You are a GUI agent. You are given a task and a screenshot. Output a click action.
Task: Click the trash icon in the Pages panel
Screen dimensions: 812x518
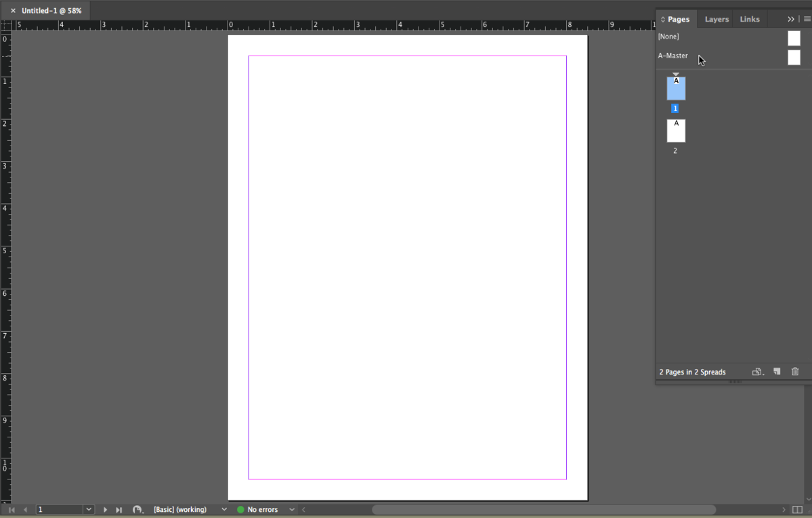click(795, 372)
